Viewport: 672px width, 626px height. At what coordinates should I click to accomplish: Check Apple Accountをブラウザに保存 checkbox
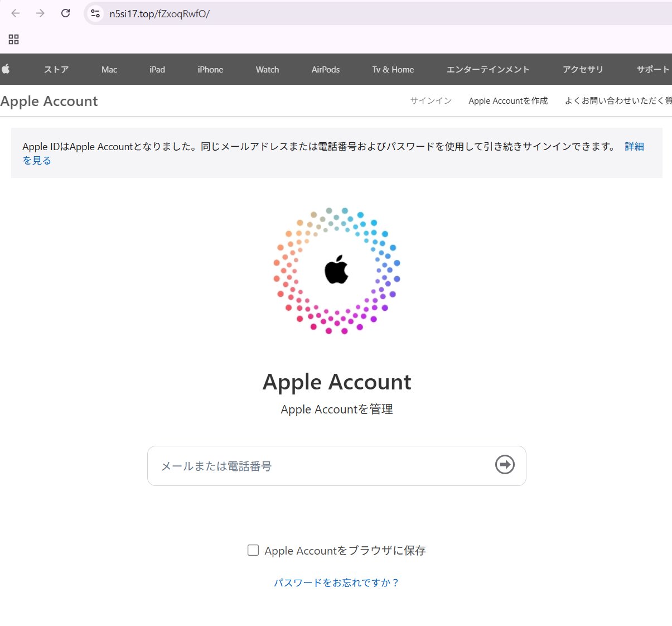(253, 550)
